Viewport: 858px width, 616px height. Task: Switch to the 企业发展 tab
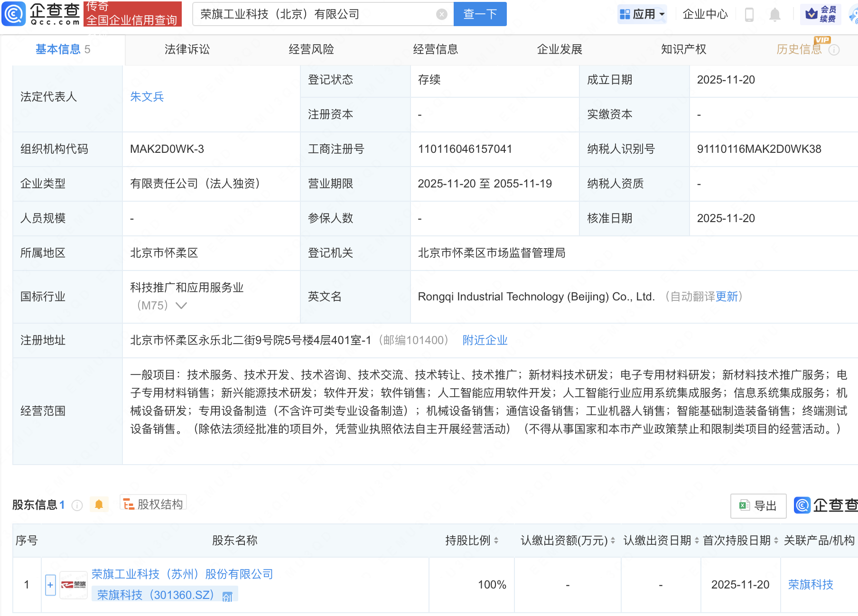(x=560, y=49)
